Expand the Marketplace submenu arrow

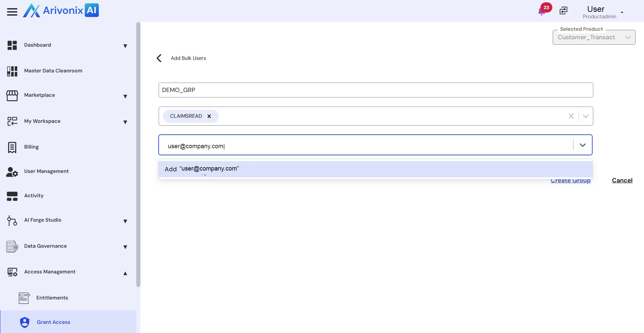[x=125, y=96]
